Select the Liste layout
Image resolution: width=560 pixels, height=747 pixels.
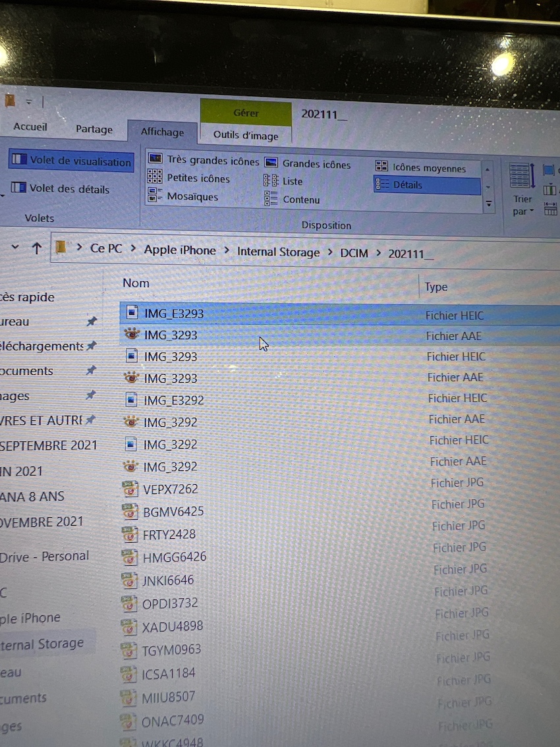click(x=283, y=181)
